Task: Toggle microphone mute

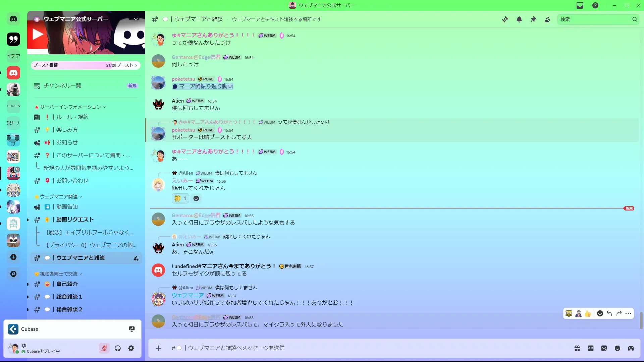Action: 104,348
